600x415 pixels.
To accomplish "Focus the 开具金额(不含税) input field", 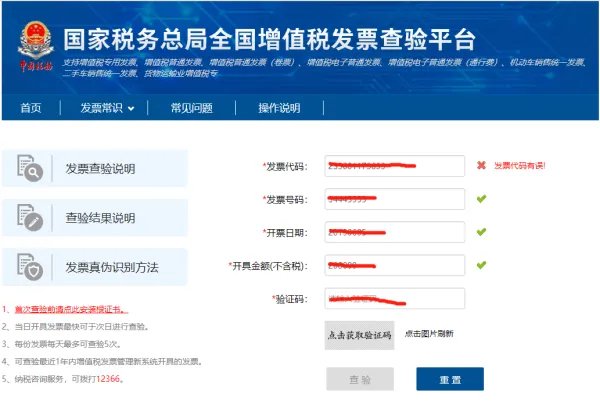I will pos(395,265).
